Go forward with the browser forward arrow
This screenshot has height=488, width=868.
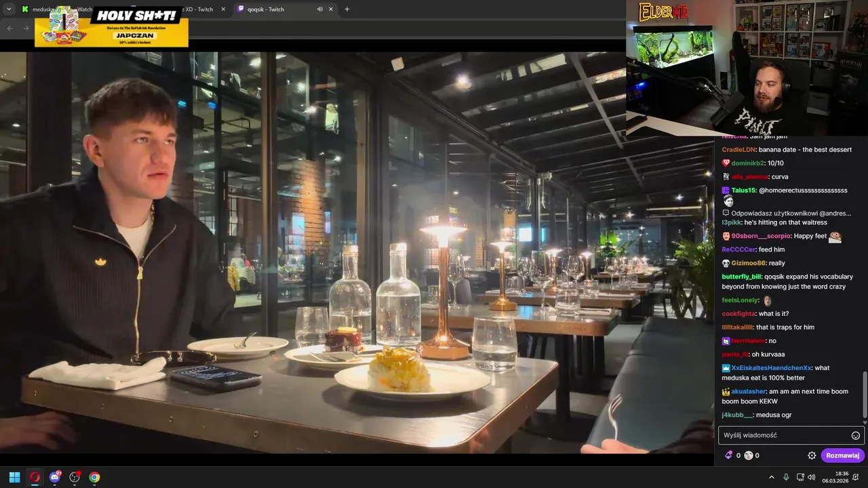[x=26, y=28]
